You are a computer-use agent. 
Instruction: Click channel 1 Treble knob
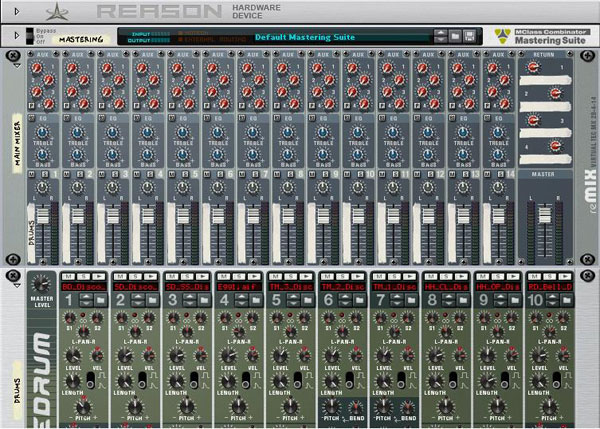(x=42, y=133)
